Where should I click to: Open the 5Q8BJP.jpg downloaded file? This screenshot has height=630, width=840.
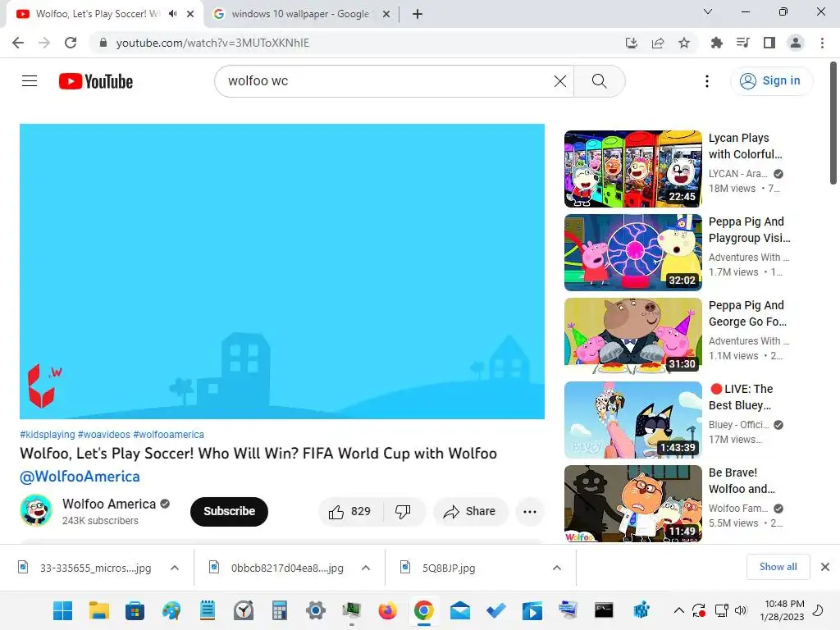(x=449, y=568)
